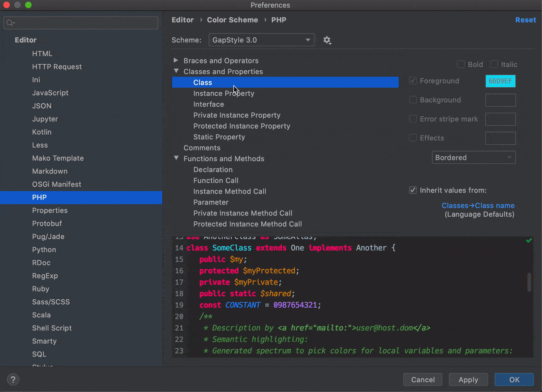Image resolution: width=542 pixels, height=392 pixels.
Task: Select Ruby in the sidebar list
Action: pos(41,289)
